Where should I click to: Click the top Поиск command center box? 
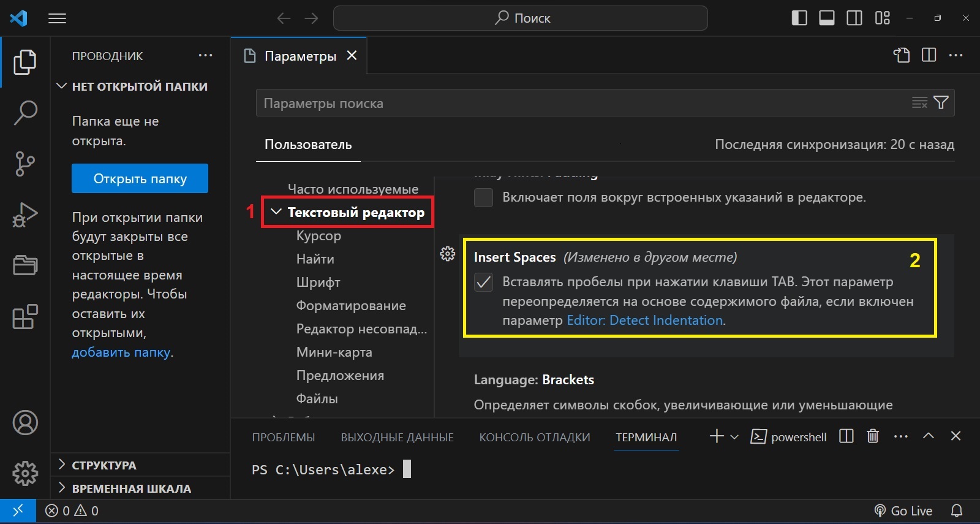coord(520,18)
